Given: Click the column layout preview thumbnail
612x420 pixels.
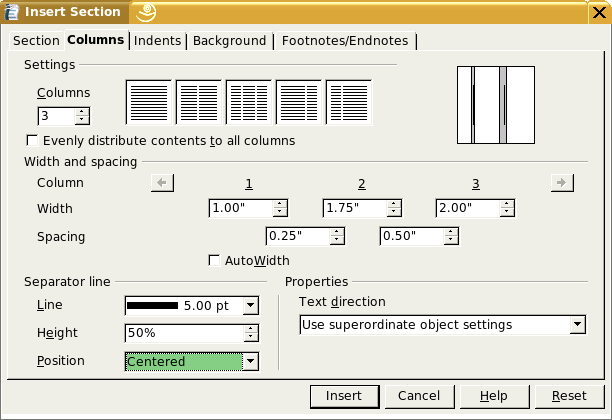Looking at the screenshot, I should [495, 105].
